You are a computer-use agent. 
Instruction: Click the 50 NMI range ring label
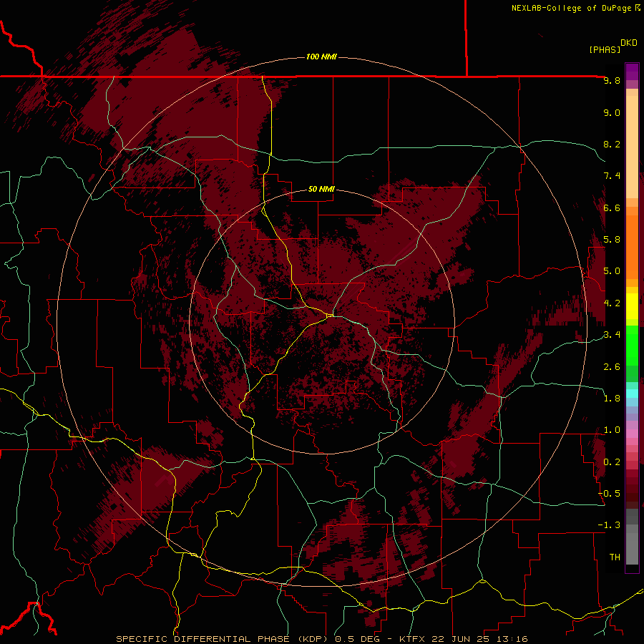[321, 190]
